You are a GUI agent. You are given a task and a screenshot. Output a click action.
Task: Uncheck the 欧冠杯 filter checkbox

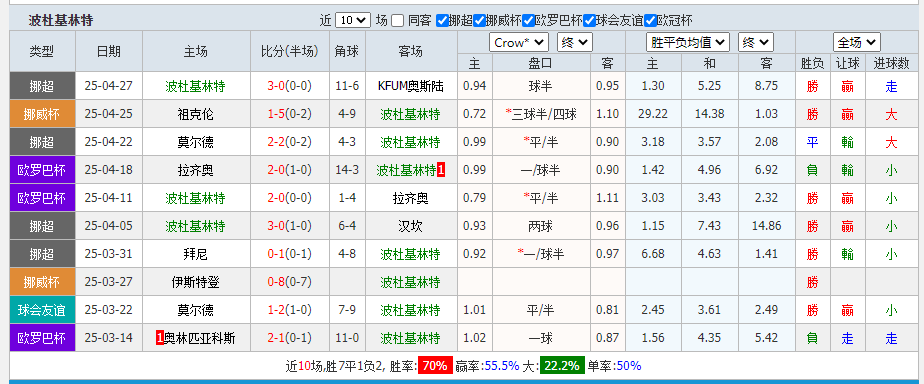(x=650, y=21)
